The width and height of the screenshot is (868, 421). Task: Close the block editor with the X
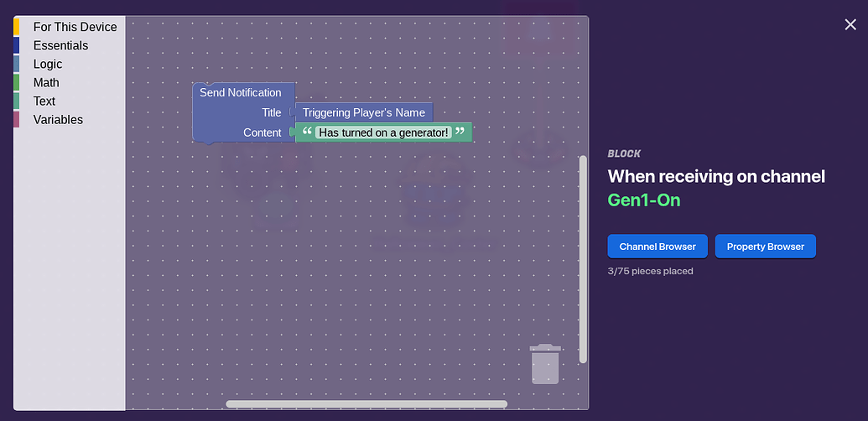[850, 24]
